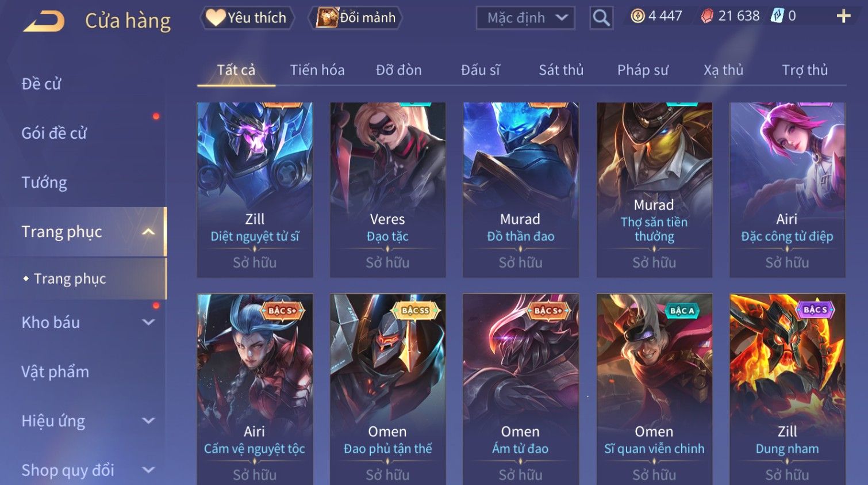The height and width of the screenshot is (485, 868).
Task: Open Đổi mảnh chest exchange
Action: tap(356, 18)
